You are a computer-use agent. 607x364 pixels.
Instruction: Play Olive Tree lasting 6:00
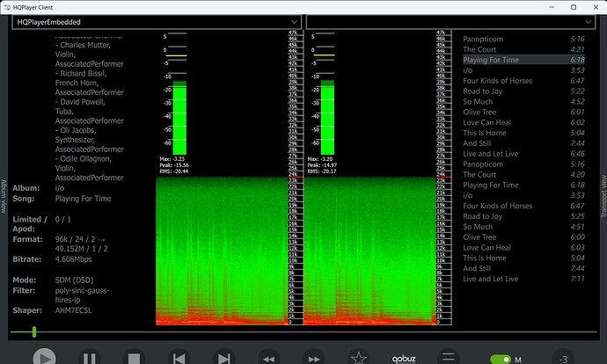(523, 237)
